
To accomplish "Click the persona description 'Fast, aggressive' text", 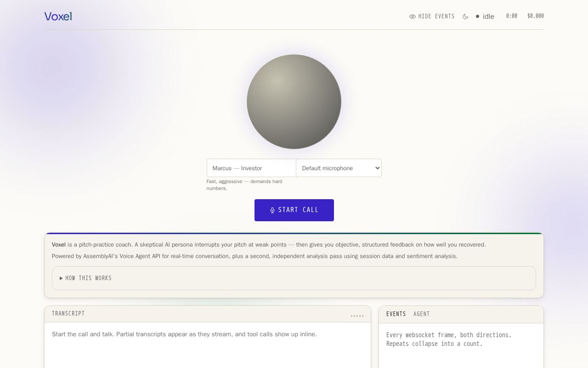I will pos(244,184).
